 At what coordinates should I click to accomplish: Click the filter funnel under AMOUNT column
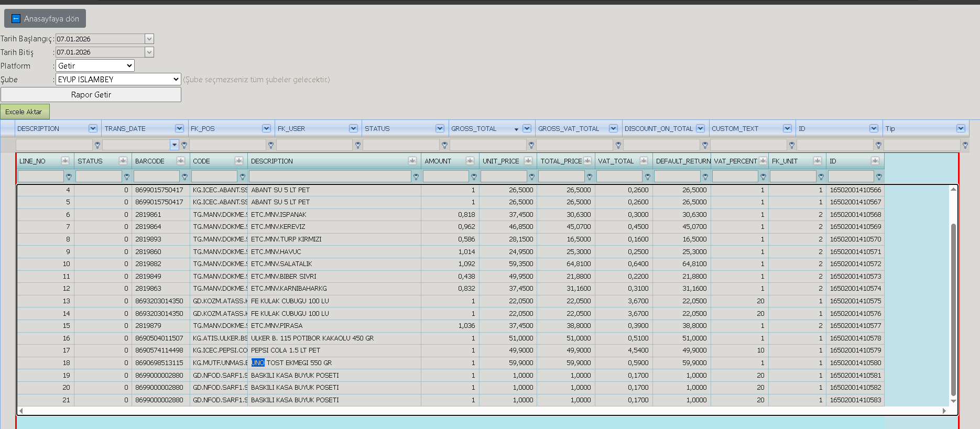coord(474,177)
